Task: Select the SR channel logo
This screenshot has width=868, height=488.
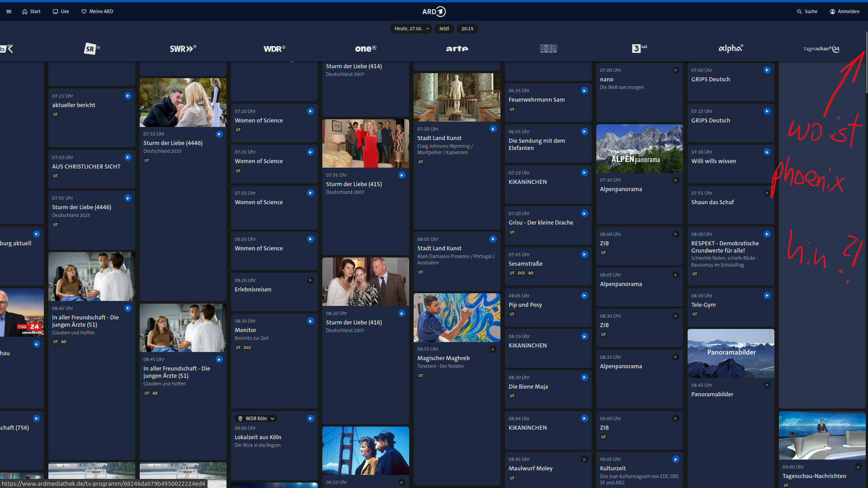Action: pos(92,48)
